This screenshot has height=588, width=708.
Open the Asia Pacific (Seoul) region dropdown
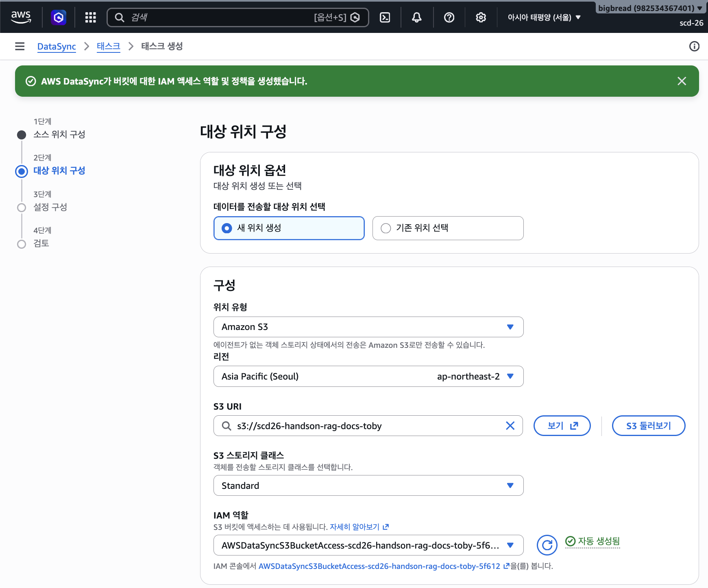click(x=368, y=376)
